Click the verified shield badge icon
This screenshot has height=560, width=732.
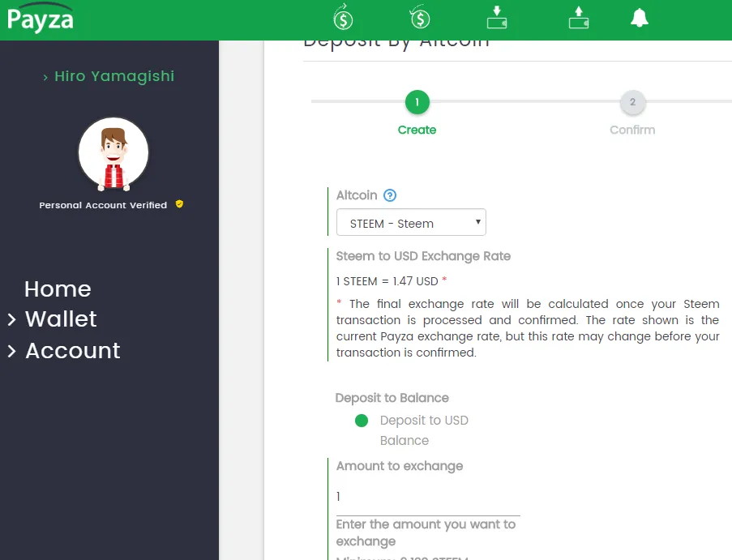179,204
